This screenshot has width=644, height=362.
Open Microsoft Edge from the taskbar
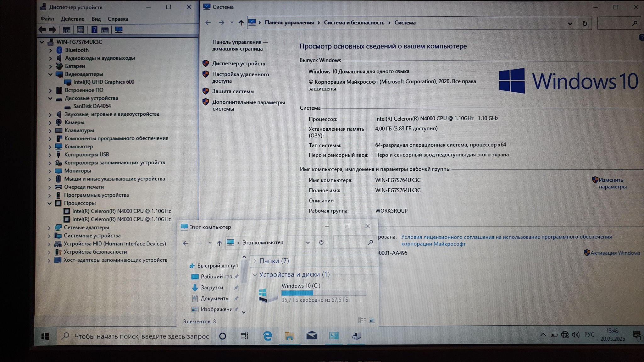pos(267,336)
